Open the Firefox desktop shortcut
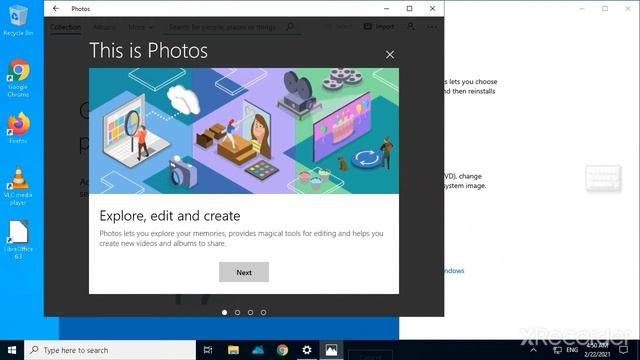Viewport: 640px width, 360px height. click(x=18, y=128)
